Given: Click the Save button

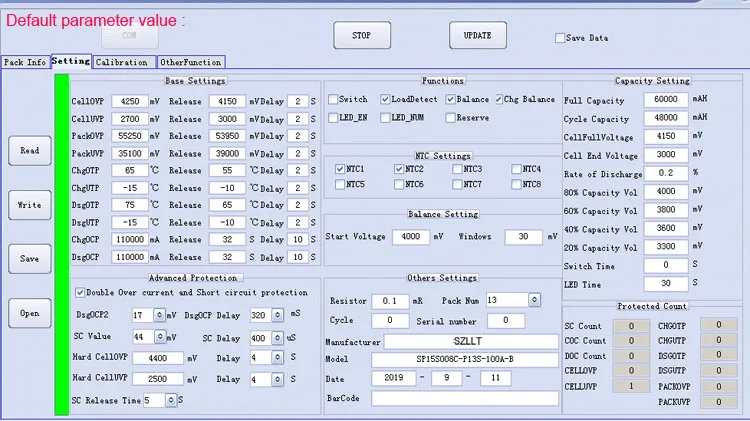Looking at the screenshot, I should click(30, 259).
